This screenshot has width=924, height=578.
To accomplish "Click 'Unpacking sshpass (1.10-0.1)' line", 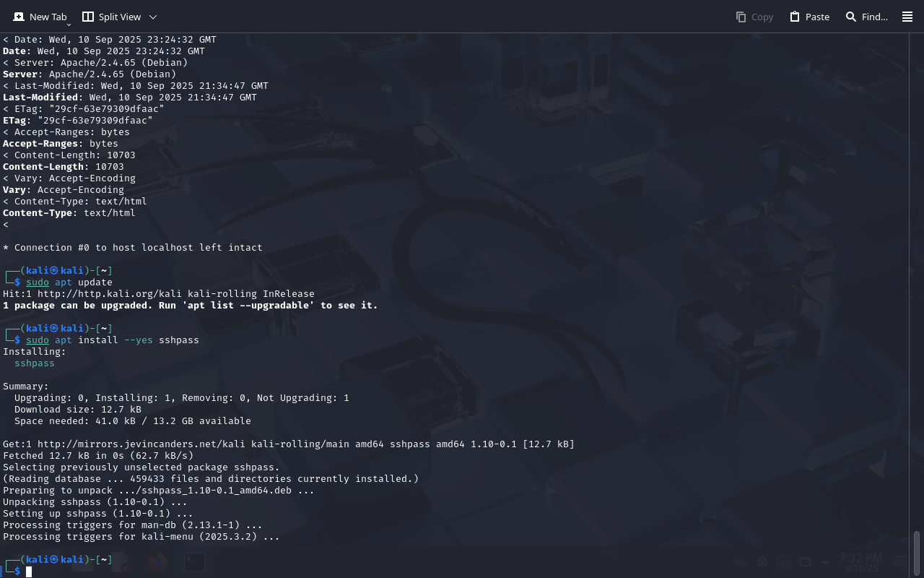I will point(95,502).
